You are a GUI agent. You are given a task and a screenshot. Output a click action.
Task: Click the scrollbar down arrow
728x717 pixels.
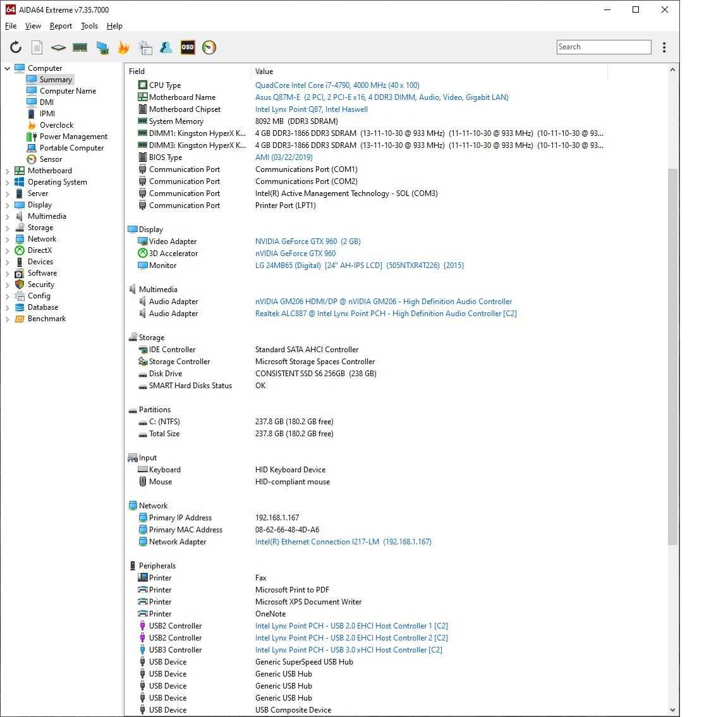(672, 709)
